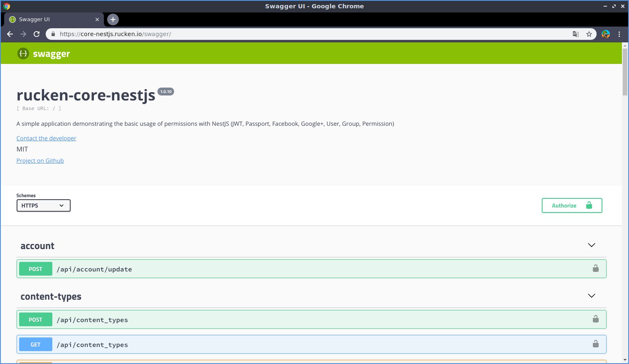Expand POST /api/content_types operation

[x=312, y=320]
